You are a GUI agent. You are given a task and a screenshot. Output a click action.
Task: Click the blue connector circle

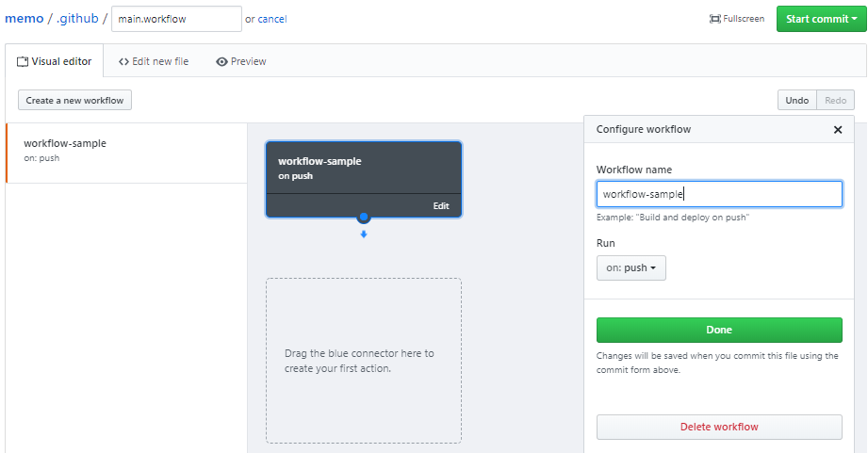point(364,217)
